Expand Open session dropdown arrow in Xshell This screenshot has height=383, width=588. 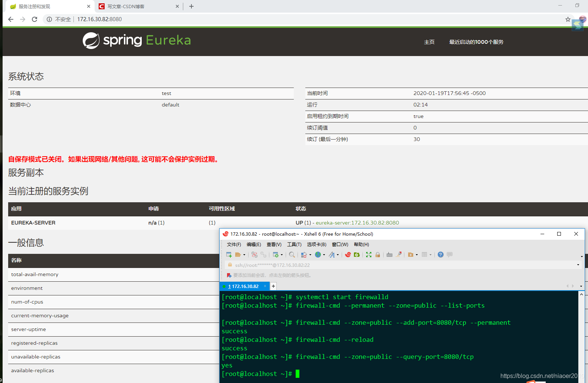point(244,255)
